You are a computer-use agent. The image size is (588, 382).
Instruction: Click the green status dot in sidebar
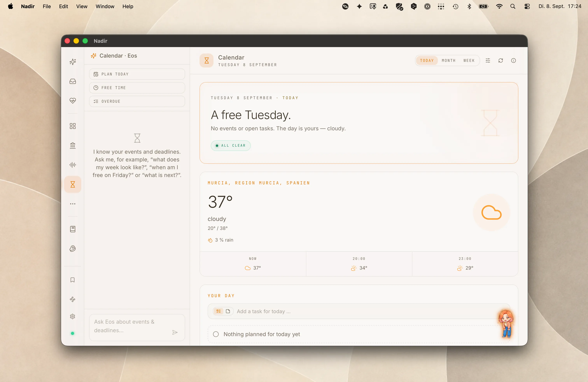pos(73,333)
